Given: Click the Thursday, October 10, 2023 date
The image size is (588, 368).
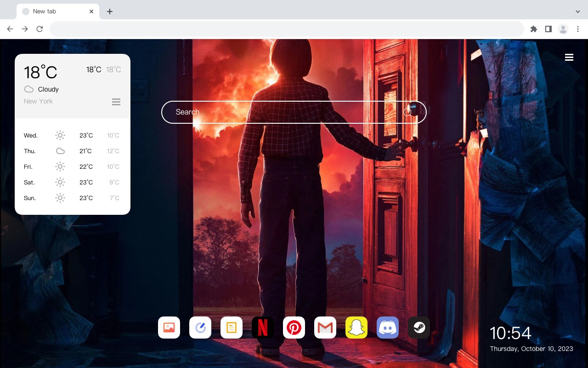Looking at the screenshot, I should coord(531,349).
